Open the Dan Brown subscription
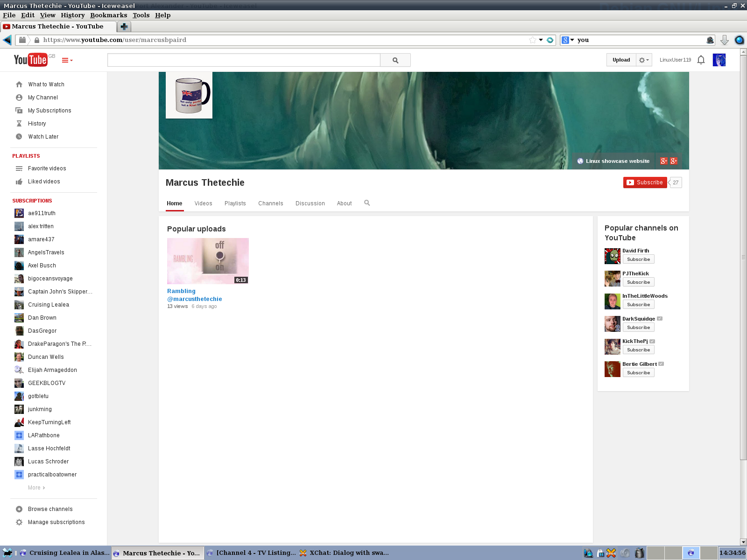Viewport: 747px width, 560px height. click(x=42, y=318)
